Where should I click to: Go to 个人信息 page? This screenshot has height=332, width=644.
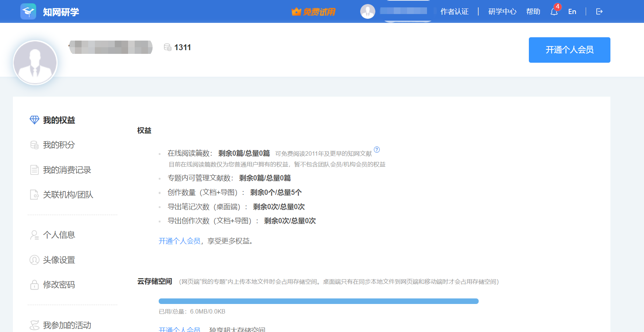(59, 235)
